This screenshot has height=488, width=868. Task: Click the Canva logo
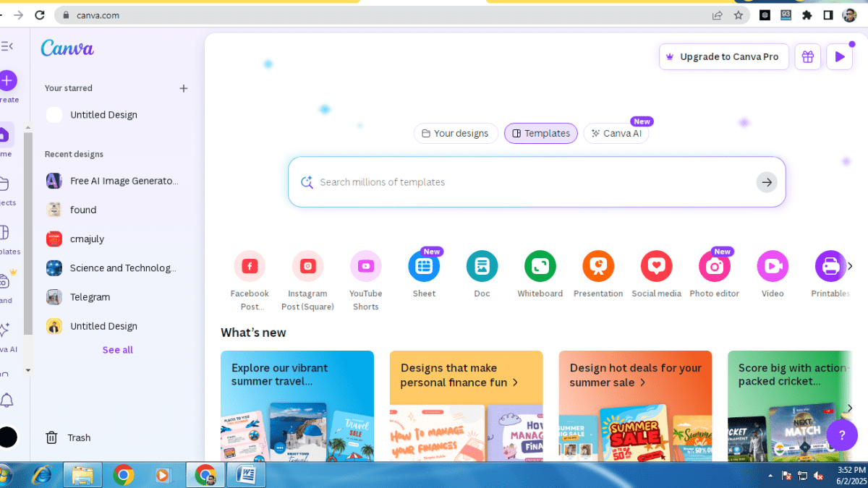[67, 48]
